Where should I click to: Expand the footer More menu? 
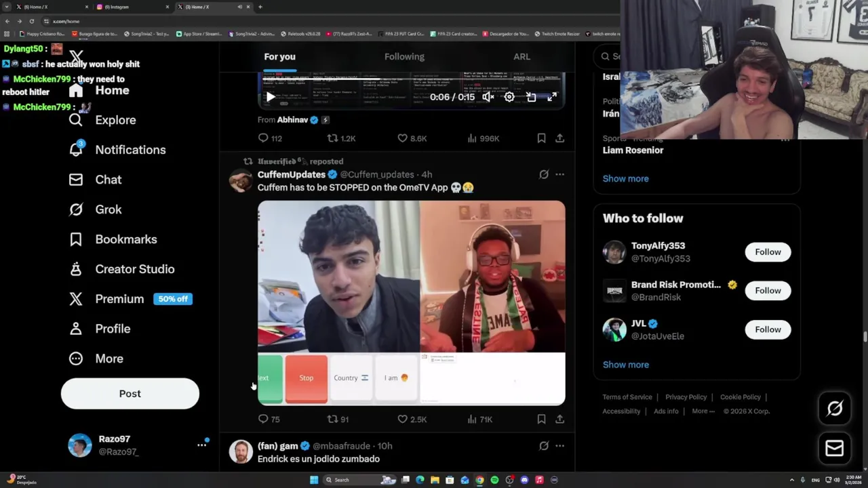pos(703,411)
